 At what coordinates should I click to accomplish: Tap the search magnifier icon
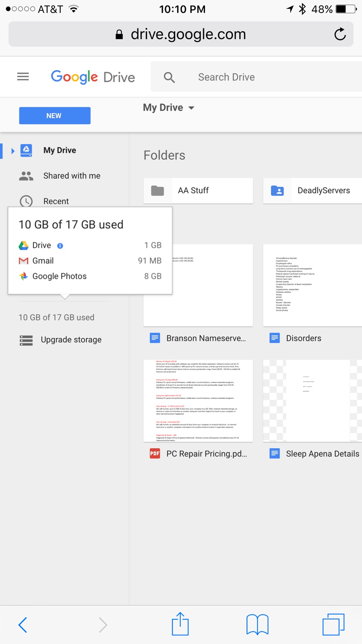[169, 77]
